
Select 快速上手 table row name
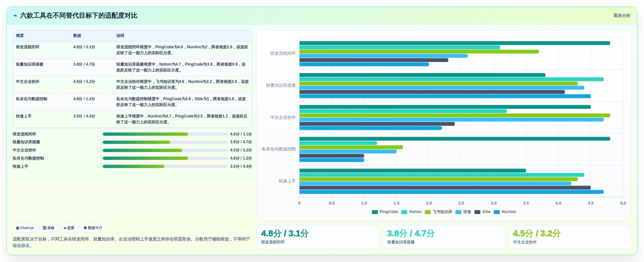click(x=24, y=116)
